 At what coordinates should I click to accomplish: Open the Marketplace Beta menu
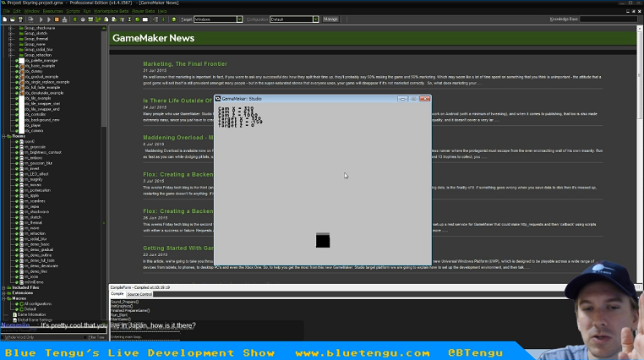pyautogui.click(x=112, y=11)
